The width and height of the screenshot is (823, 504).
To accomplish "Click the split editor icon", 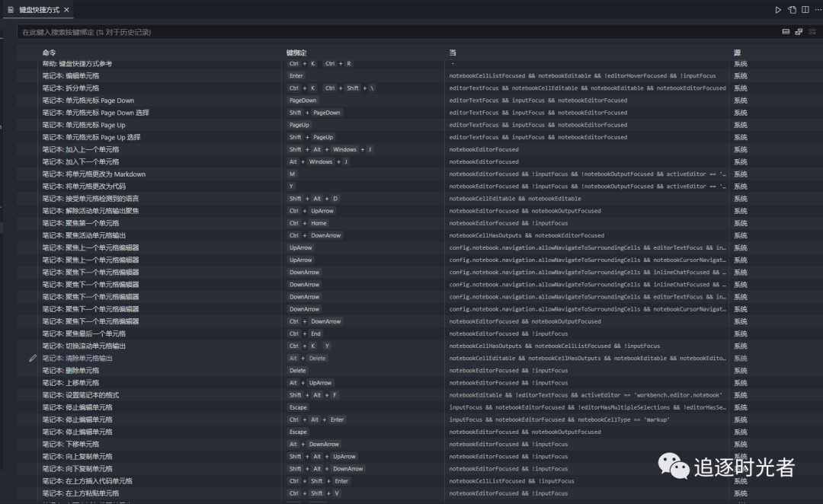I will click(x=805, y=10).
